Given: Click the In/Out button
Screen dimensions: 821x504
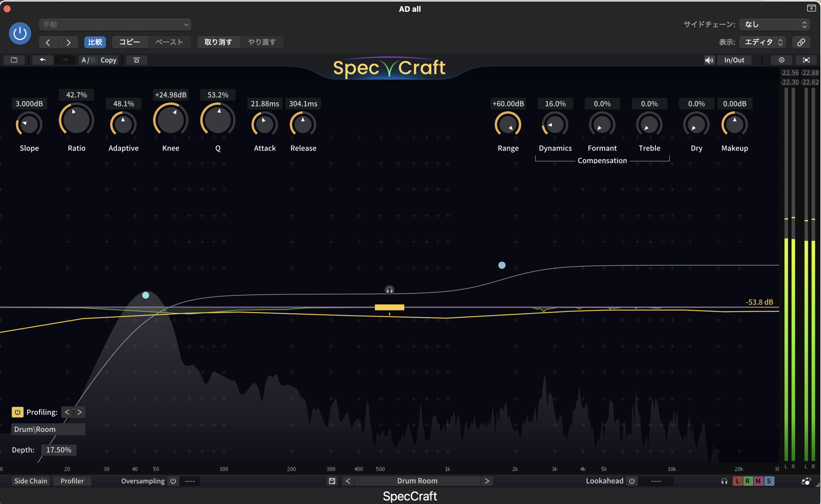Looking at the screenshot, I should pyautogui.click(x=734, y=60).
